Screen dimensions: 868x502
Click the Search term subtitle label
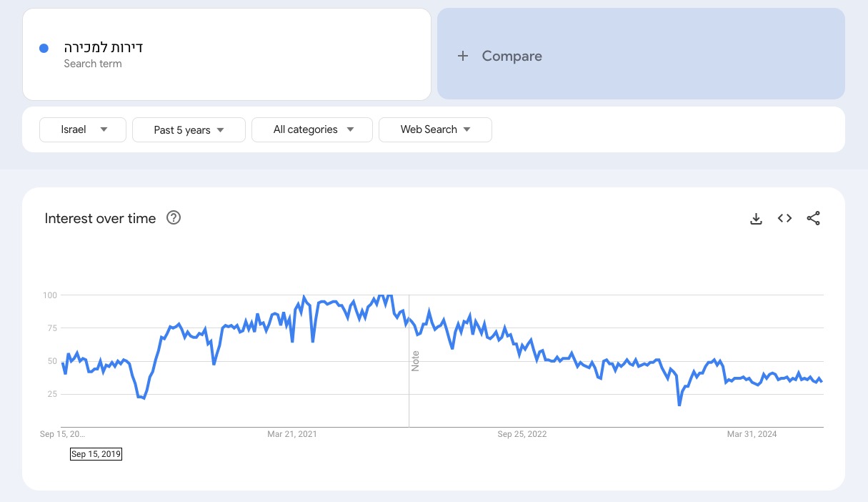pos(93,64)
